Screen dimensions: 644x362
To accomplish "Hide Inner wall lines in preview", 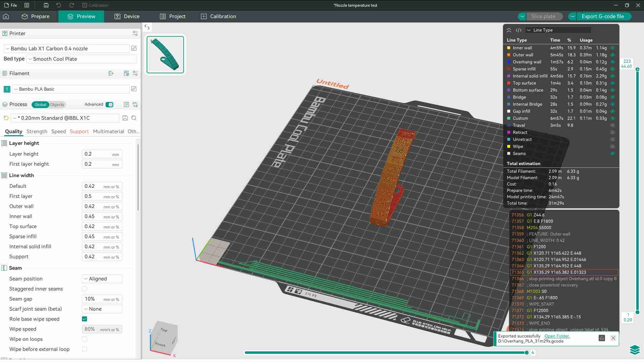I will pos(612,48).
